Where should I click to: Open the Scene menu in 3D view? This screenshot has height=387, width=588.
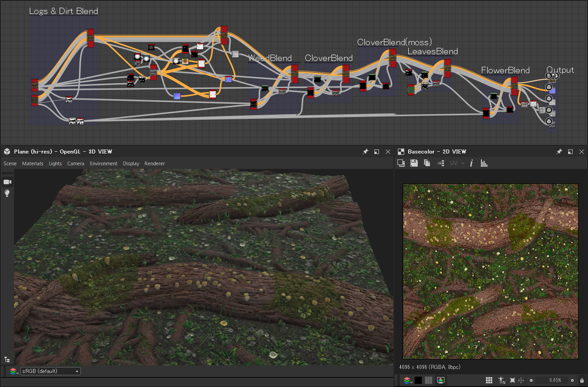coord(10,164)
